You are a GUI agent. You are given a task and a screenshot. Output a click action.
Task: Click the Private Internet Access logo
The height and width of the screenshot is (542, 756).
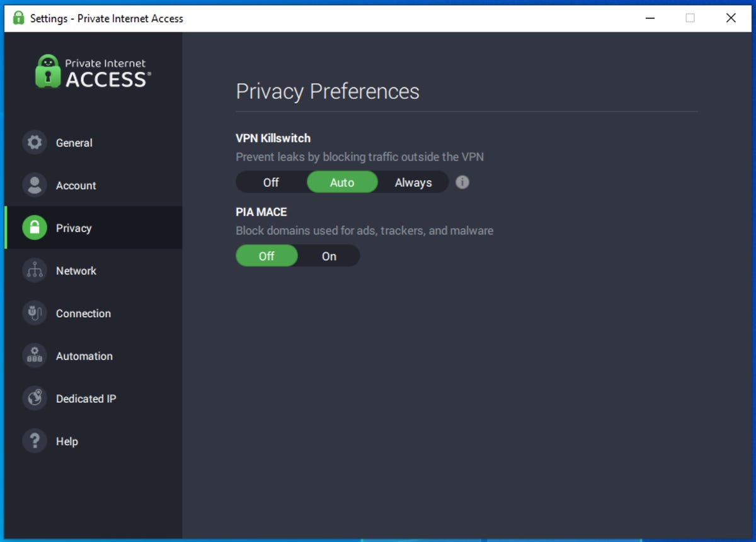93,71
